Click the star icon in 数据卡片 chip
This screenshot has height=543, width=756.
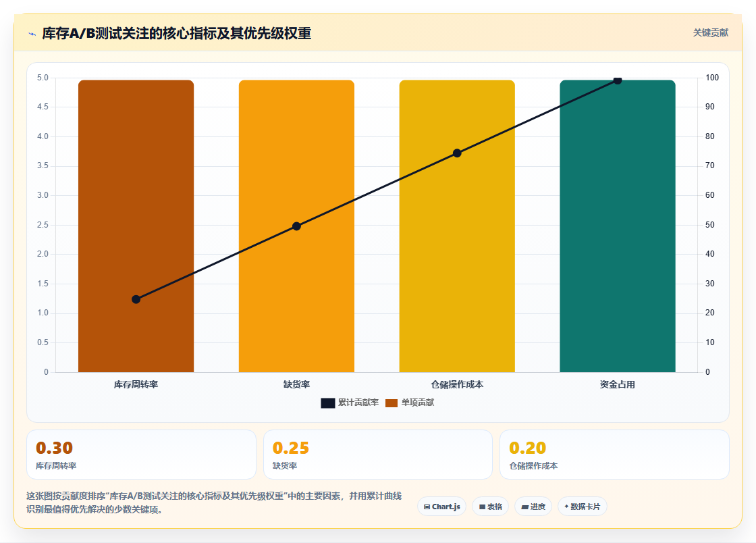click(566, 507)
